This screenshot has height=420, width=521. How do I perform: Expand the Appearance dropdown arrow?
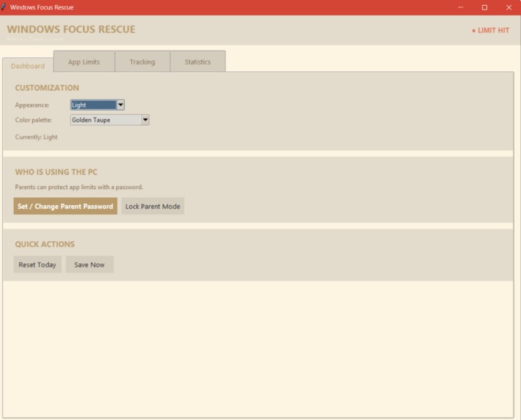pos(121,105)
